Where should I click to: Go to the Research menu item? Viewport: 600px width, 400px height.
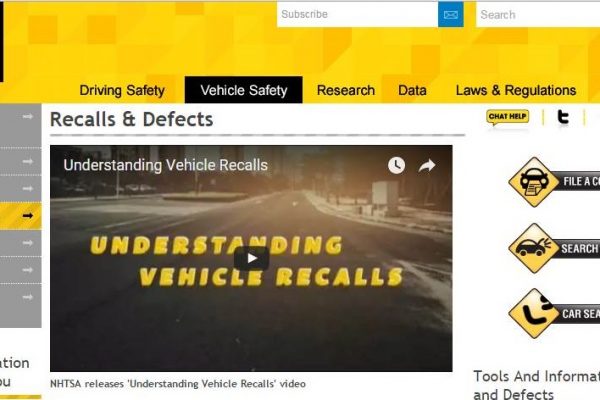(346, 90)
